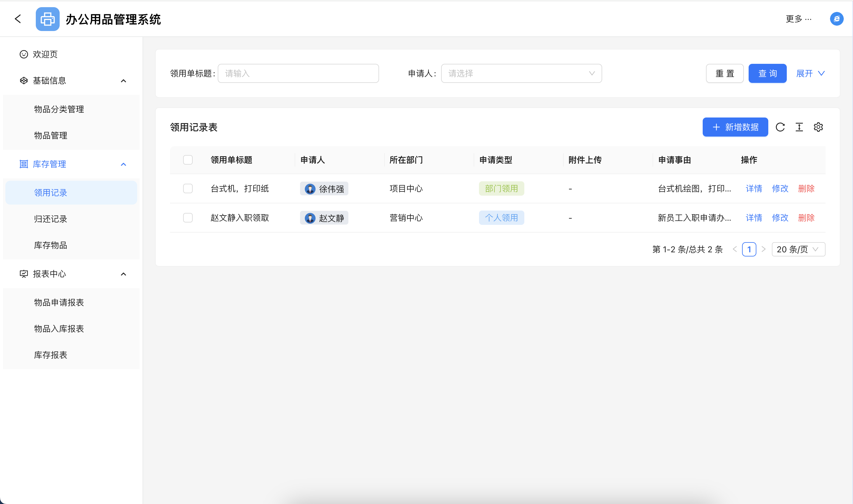
Task: Open the 20 条/页 page size dropdown
Action: (x=798, y=249)
